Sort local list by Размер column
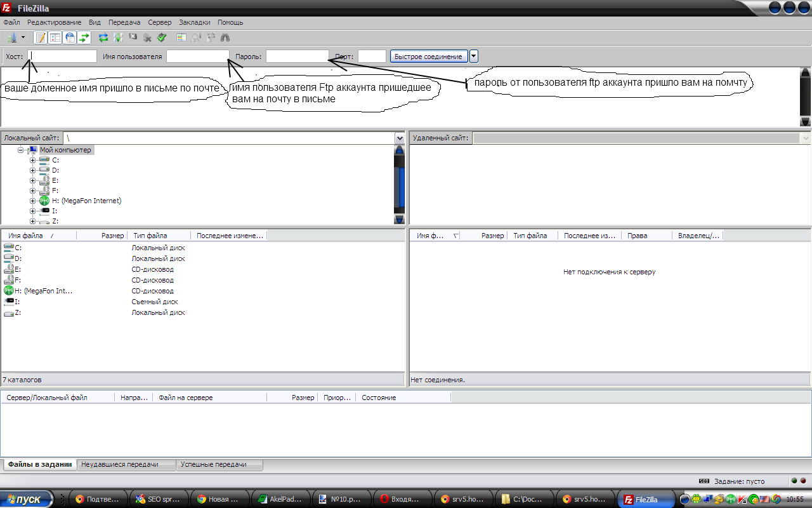Image resolution: width=812 pixels, height=508 pixels. click(102, 236)
